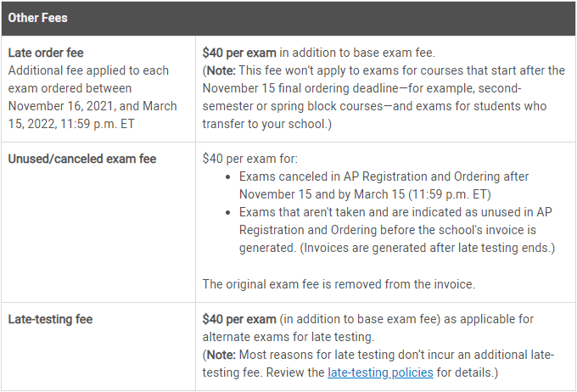
Task: Click the '$40 per exam for:' line
Action: click(x=249, y=159)
